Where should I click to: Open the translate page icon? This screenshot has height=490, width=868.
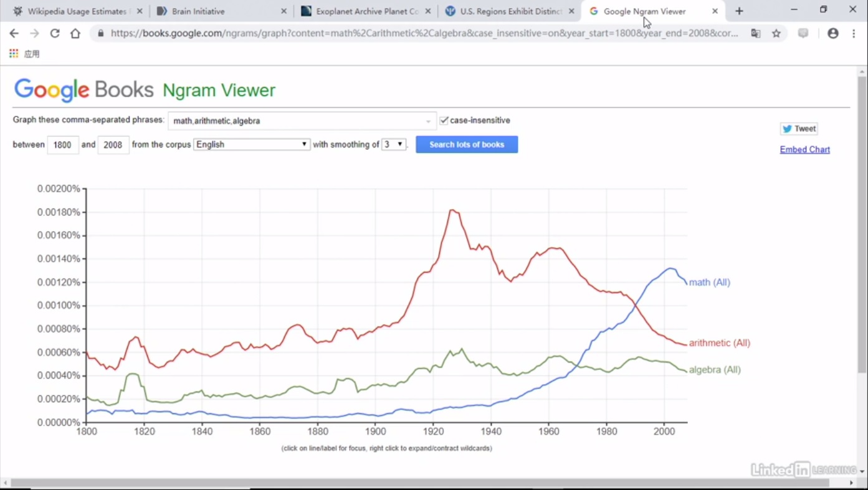pos(756,34)
